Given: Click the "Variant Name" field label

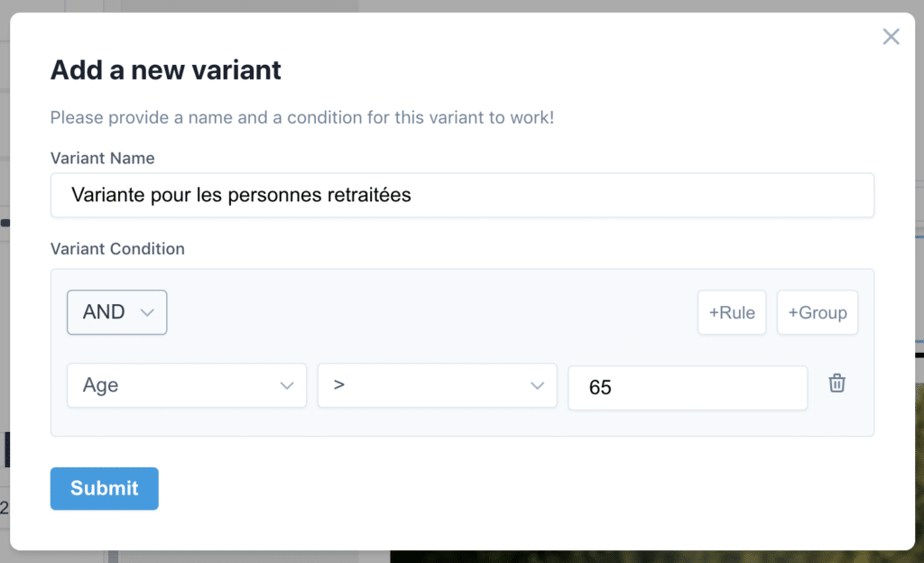Looking at the screenshot, I should 102,158.
